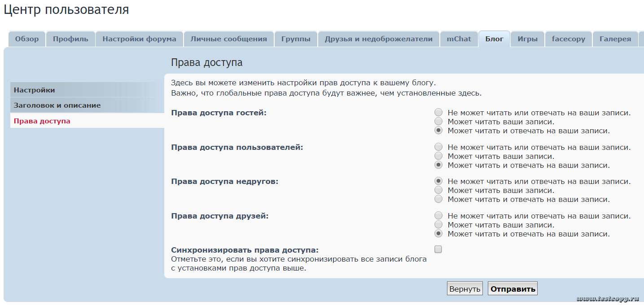Set guests to cannot read or reply
The width and height of the screenshot is (644, 306).
click(x=438, y=113)
